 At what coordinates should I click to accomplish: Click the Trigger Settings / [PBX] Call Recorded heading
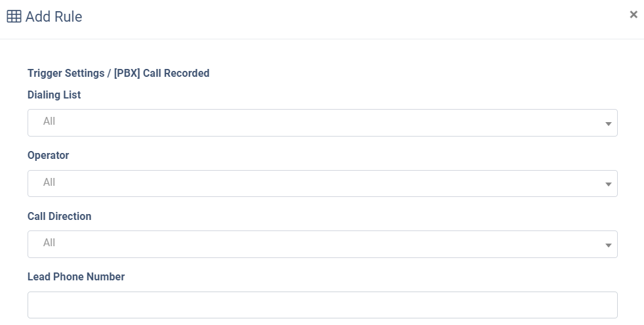[x=118, y=74]
